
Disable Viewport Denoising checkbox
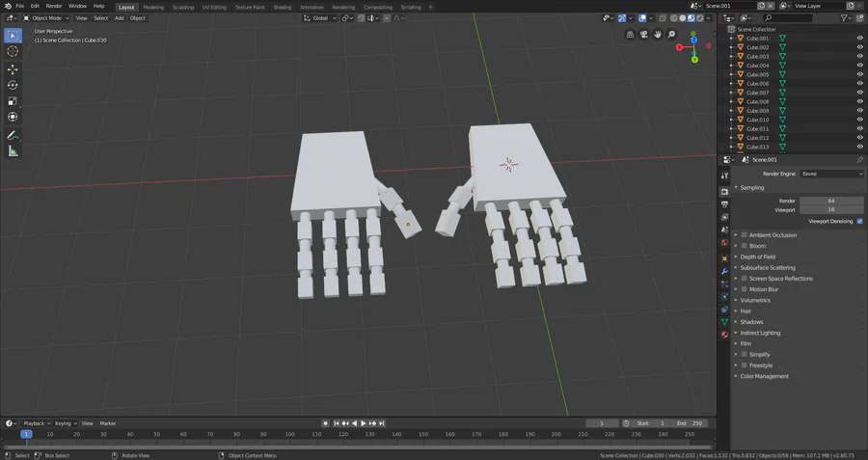pyautogui.click(x=859, y=221)
